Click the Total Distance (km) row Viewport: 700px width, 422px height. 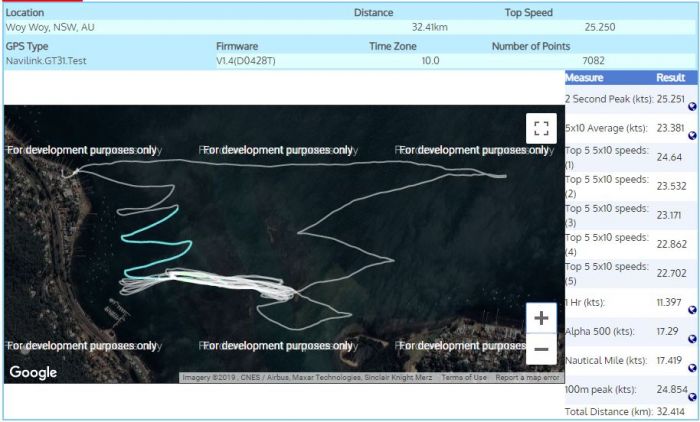coord(609,411)
